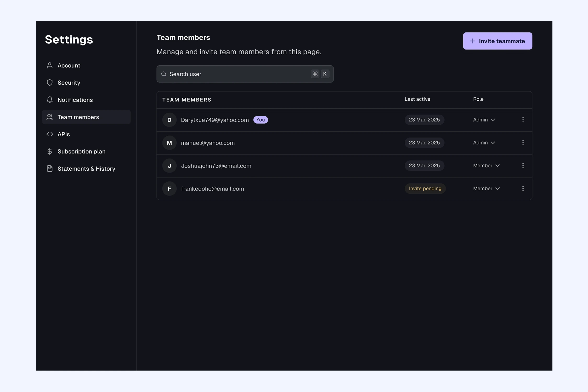Open Subscription plan settings page
The height and width of the screenshot is (392, 588).
[81, 151]
